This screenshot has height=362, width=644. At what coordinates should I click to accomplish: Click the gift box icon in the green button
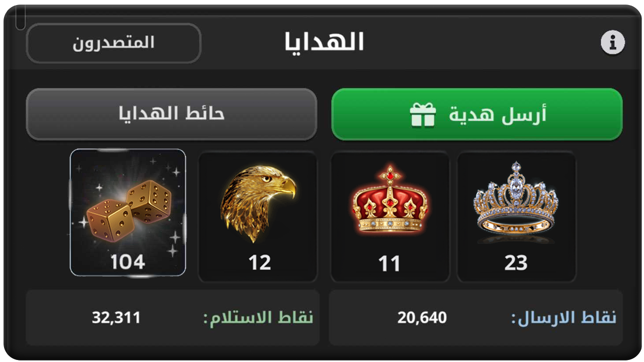[423, 115]
